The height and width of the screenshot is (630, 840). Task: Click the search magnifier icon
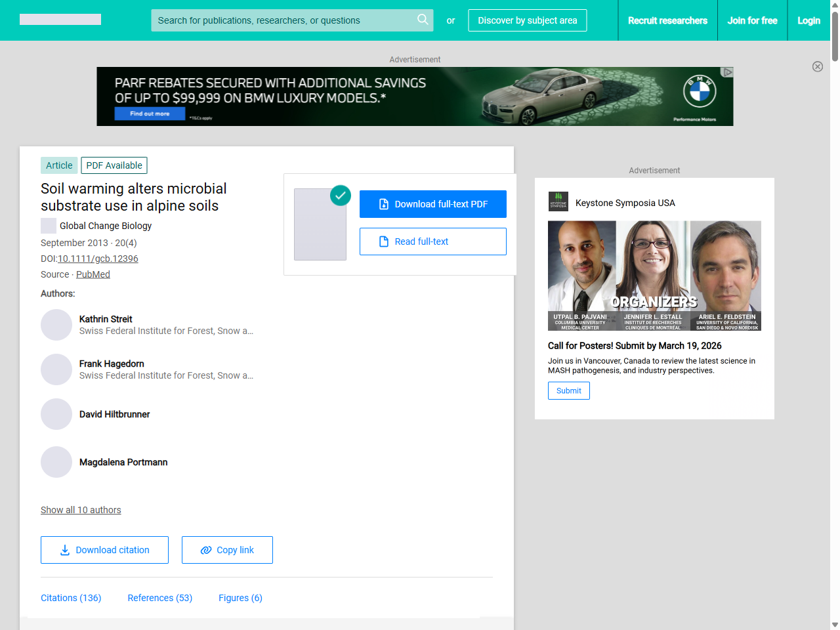(x=423, y=20)
